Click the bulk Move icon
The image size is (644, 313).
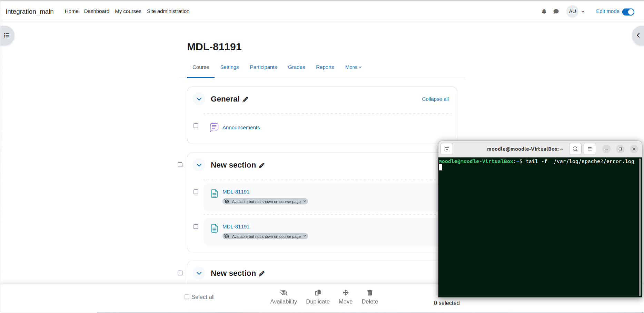[x=346, y=293]
